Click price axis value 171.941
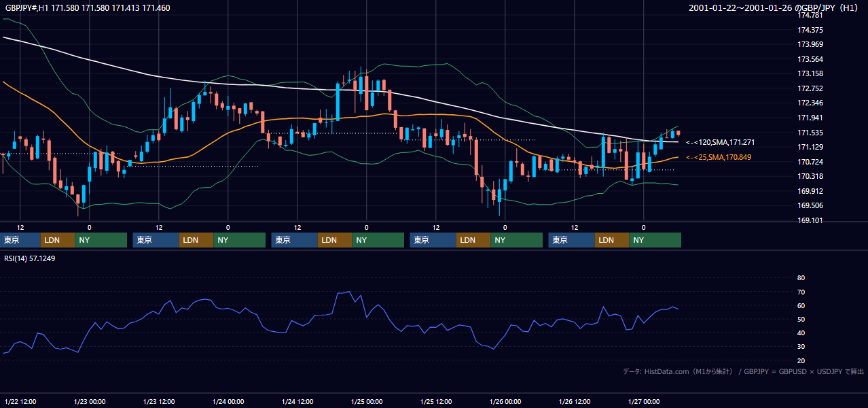Viewport: 868px width, 408px height. pyautogui.click(x=810, y=118)
